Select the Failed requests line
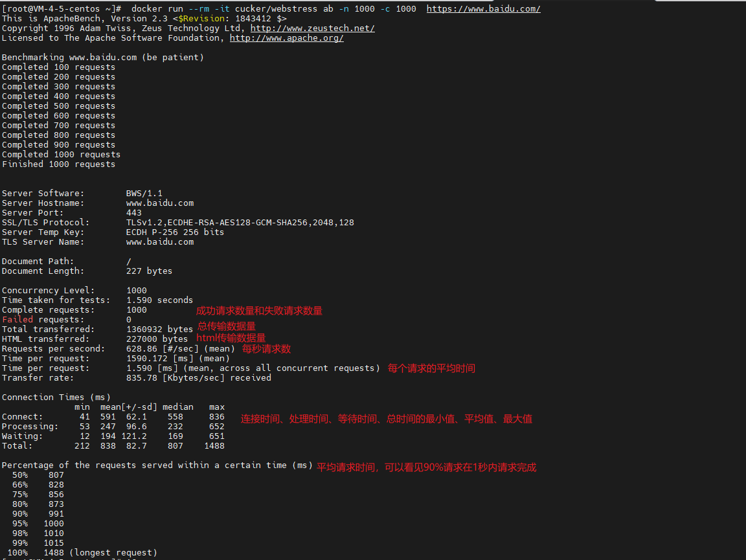 tap(65, 319)
